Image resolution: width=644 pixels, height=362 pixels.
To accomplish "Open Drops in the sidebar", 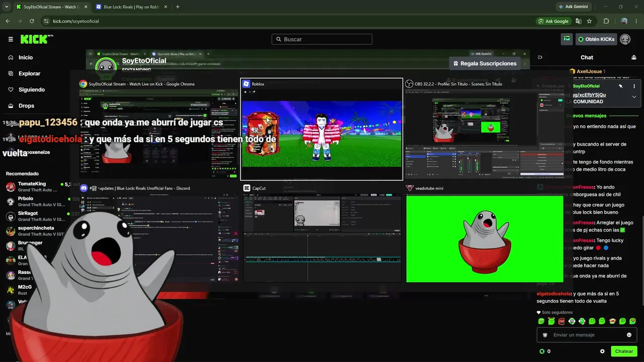I will point(21,106).
